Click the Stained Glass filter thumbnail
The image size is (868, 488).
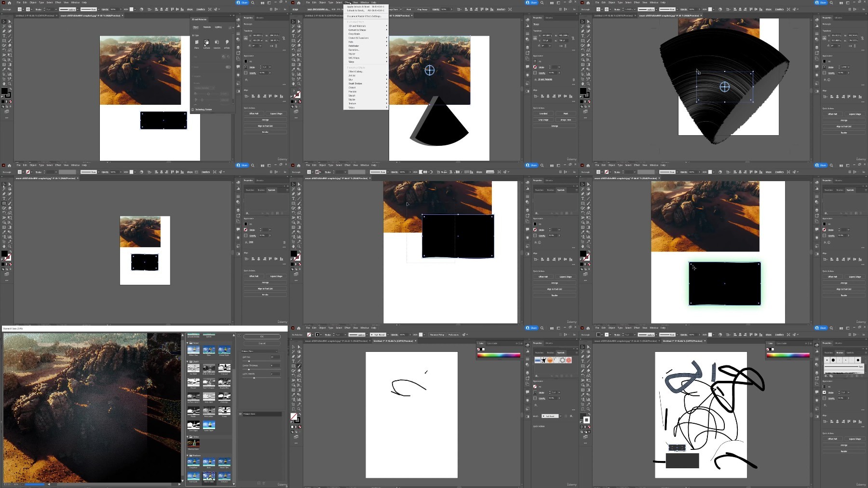click(x=209, y=477)
